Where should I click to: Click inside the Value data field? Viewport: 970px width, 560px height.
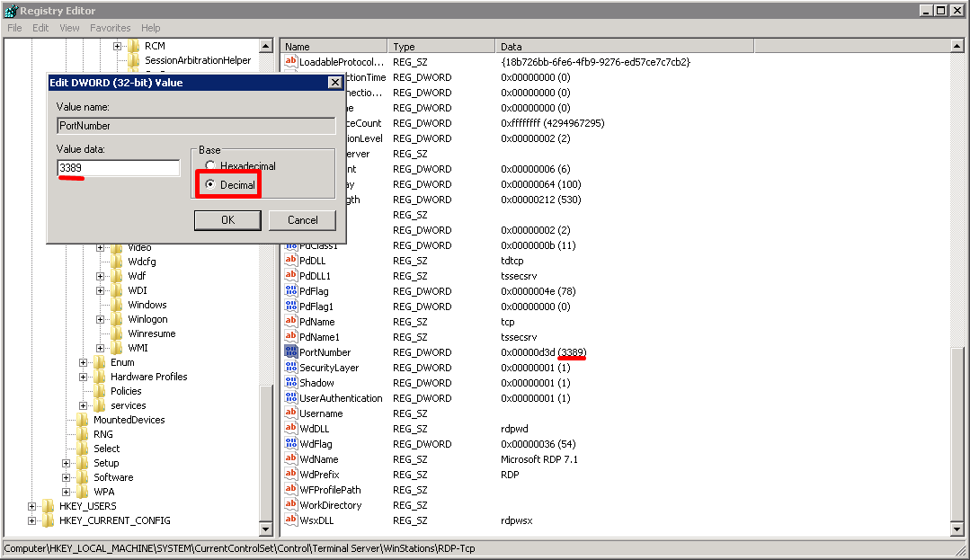[117, 167]
